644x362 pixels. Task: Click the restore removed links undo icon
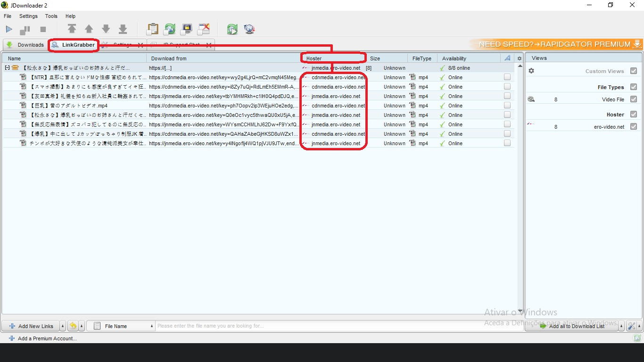(73, 326)
